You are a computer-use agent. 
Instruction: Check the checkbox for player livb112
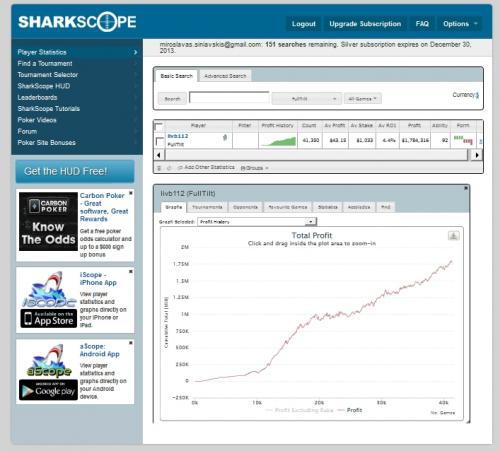click(160, 141)
